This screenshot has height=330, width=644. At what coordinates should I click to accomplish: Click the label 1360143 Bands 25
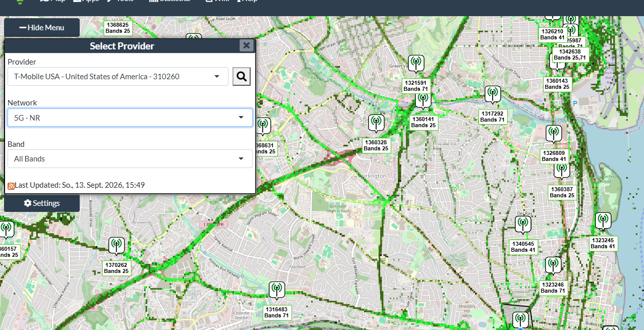(x=557, y=84)
